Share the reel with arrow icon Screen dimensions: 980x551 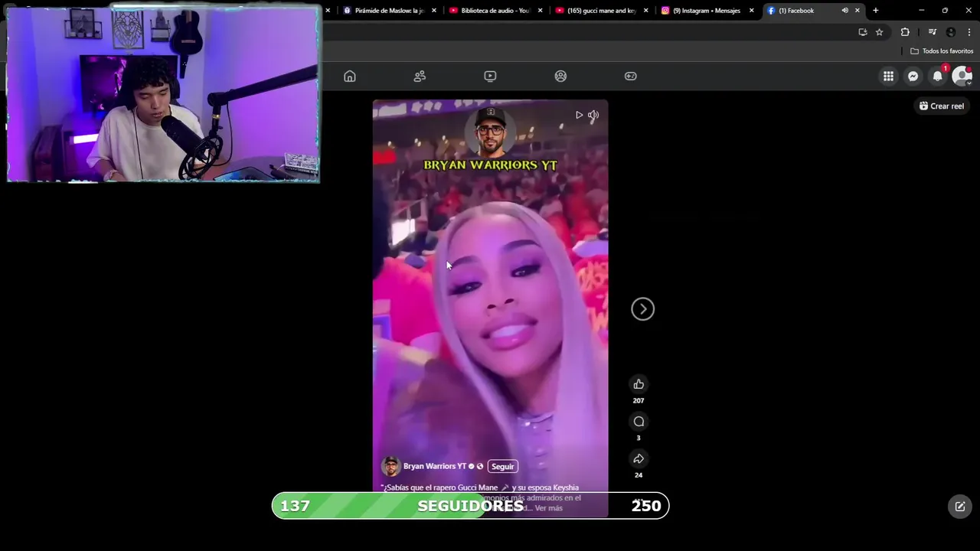[639, 458]
